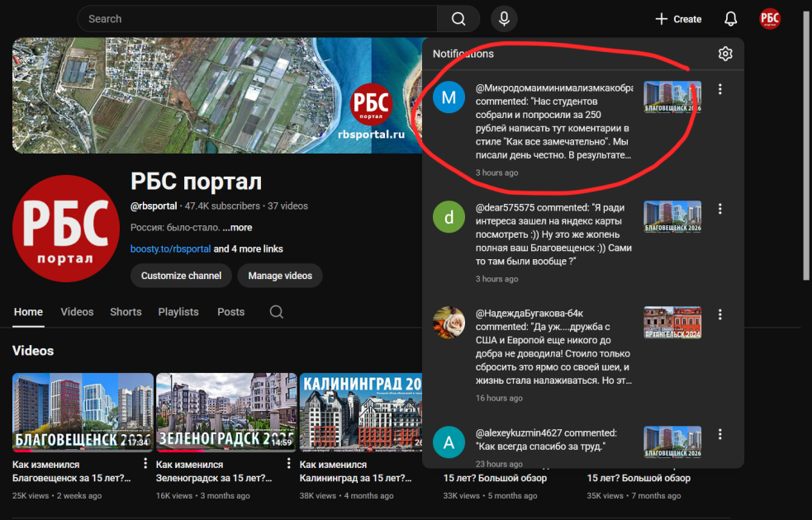812x520 pixels.
Task: Click the @rbsportal channel handle
Action: [x=154, y=206]
